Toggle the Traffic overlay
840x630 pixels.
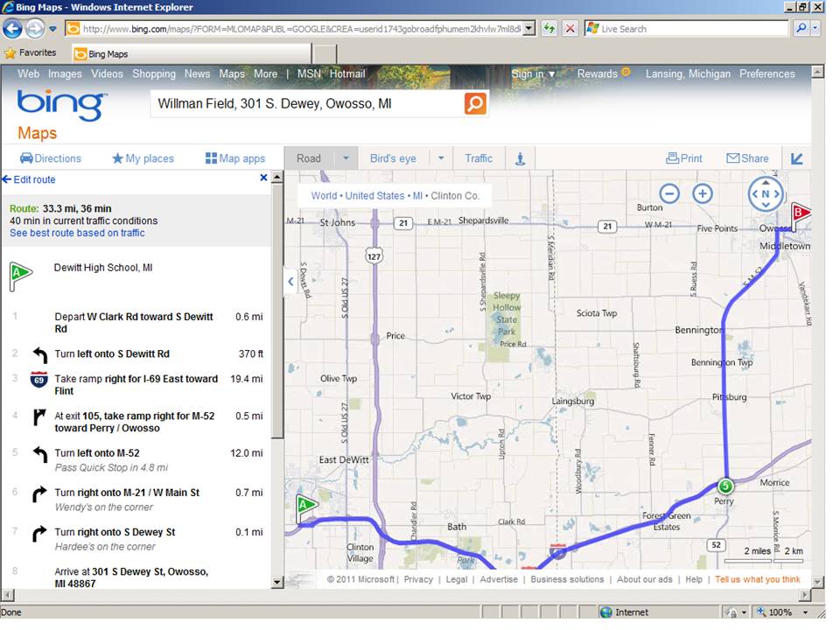pos(479,158)
